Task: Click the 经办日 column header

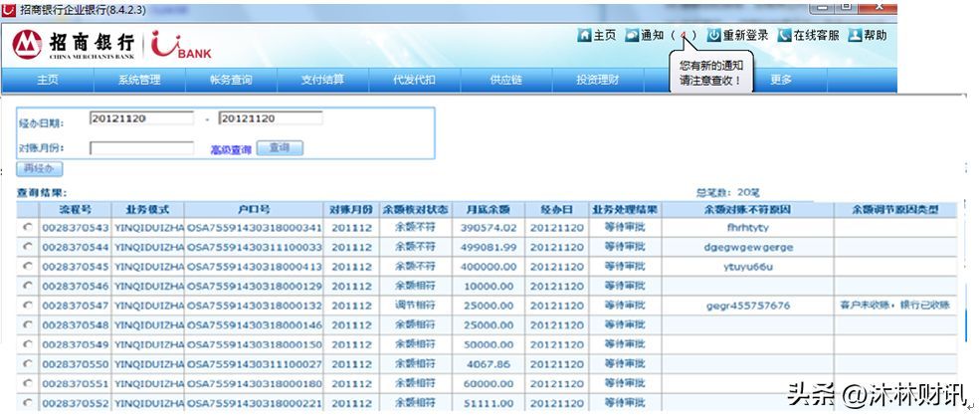Action: click(x=557, y=209)
